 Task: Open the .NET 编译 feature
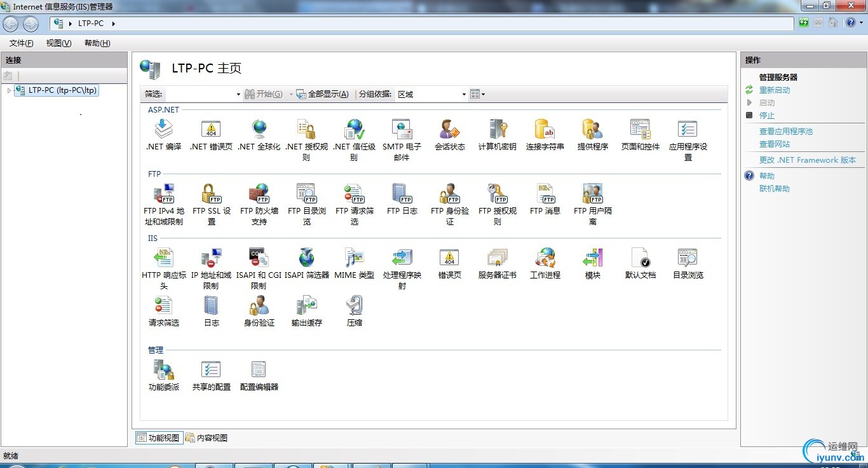pos(163,135)
